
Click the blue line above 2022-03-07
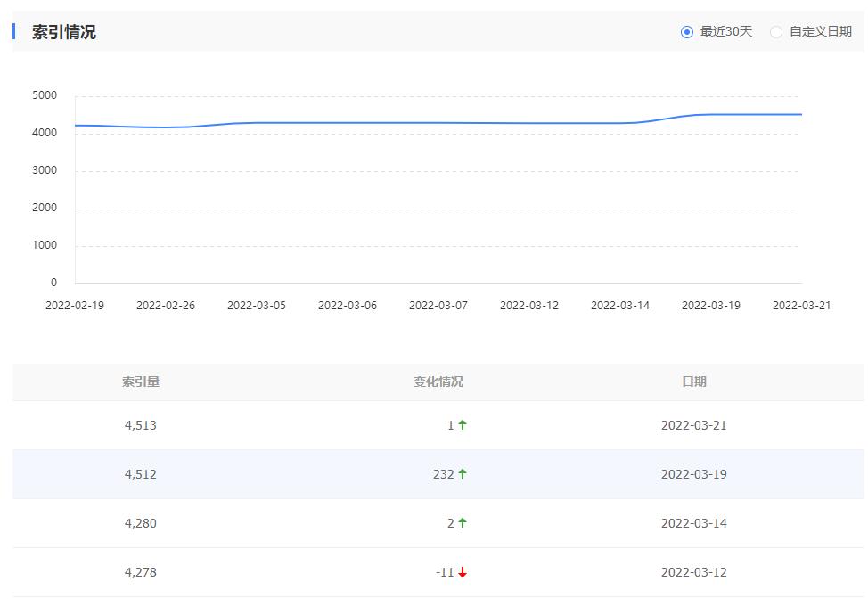(x=438, y=123)
